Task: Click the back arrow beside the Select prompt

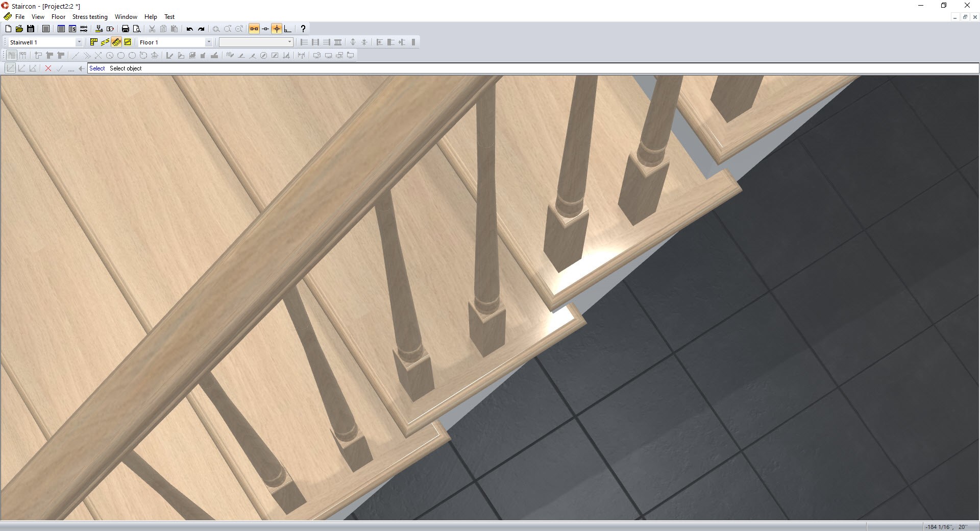Action: click(81, 68)
